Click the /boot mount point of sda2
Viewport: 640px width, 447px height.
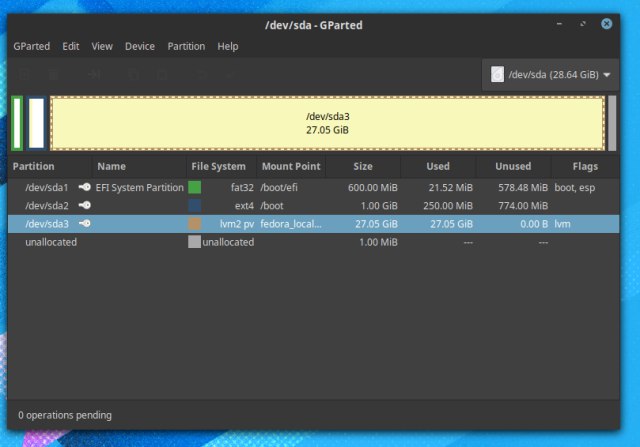(272, 205)
